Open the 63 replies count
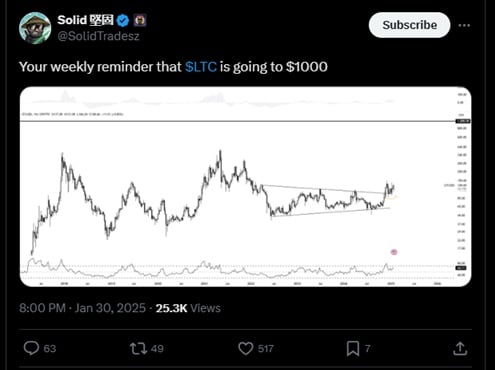 [50, 349]
